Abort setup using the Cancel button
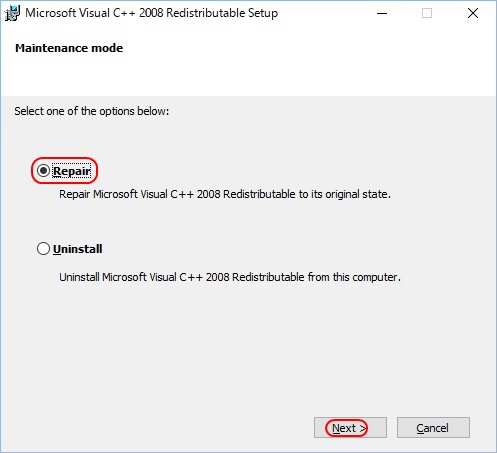This screenshot has height=453, width=497. (x=433, y=428)
